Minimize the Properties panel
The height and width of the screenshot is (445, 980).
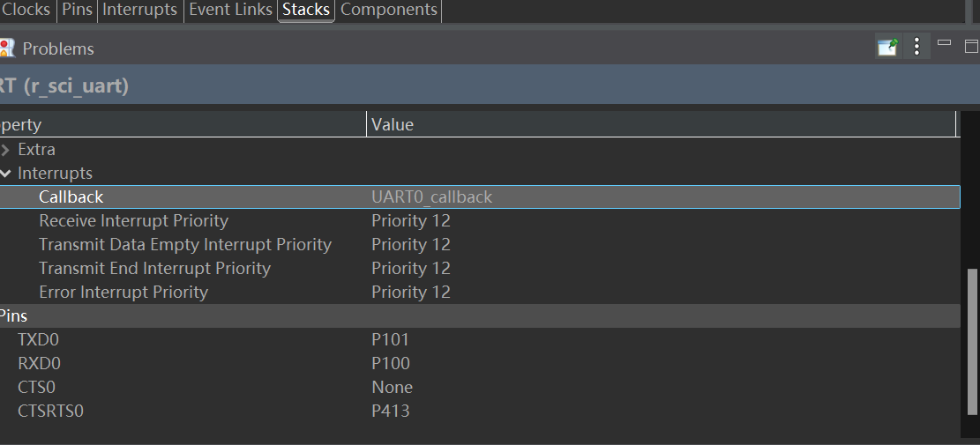tap(945, 43)
